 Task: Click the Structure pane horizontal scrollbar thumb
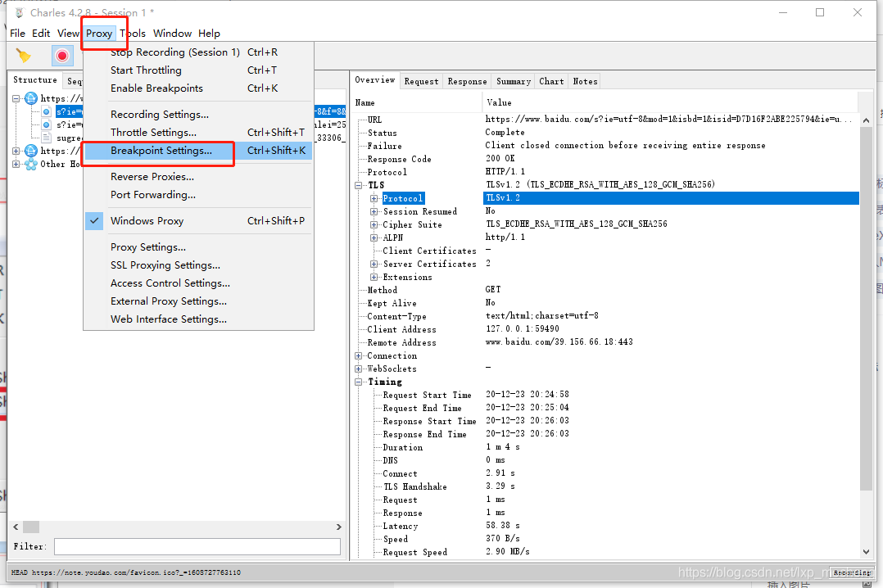click(31, 527)
